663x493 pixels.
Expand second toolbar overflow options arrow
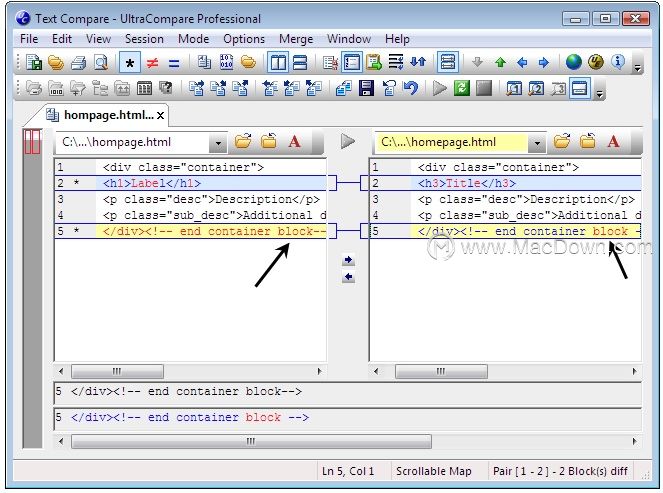point(599,93)
